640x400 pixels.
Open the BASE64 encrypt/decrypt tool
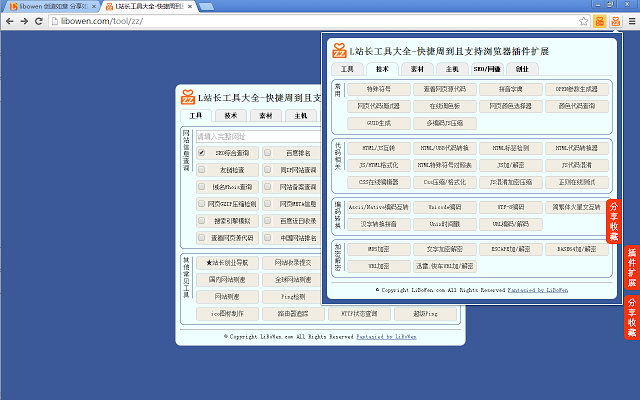(577, 249)
